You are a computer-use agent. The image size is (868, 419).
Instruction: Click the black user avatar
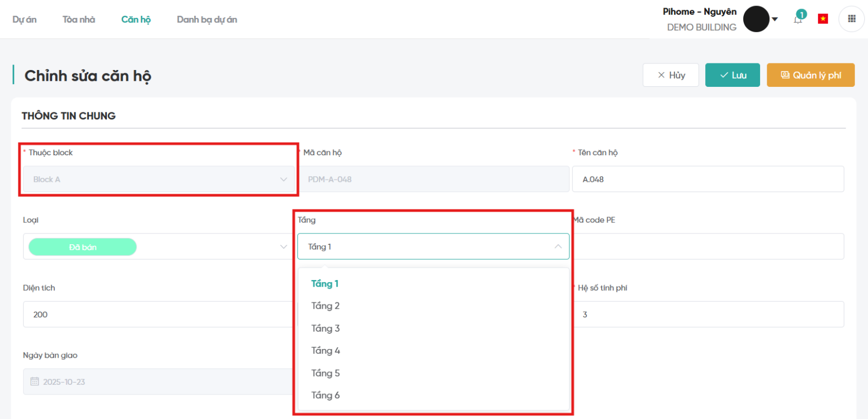756,19
